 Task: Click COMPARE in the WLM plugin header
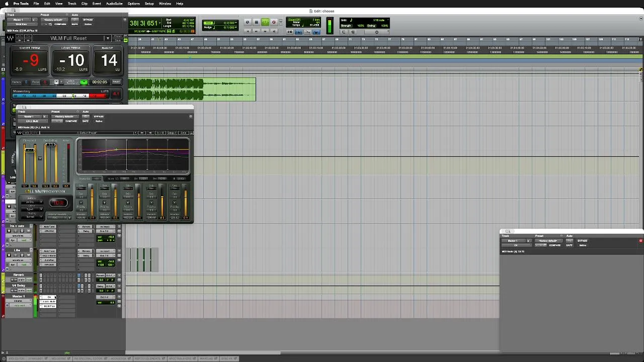(60, 24)
